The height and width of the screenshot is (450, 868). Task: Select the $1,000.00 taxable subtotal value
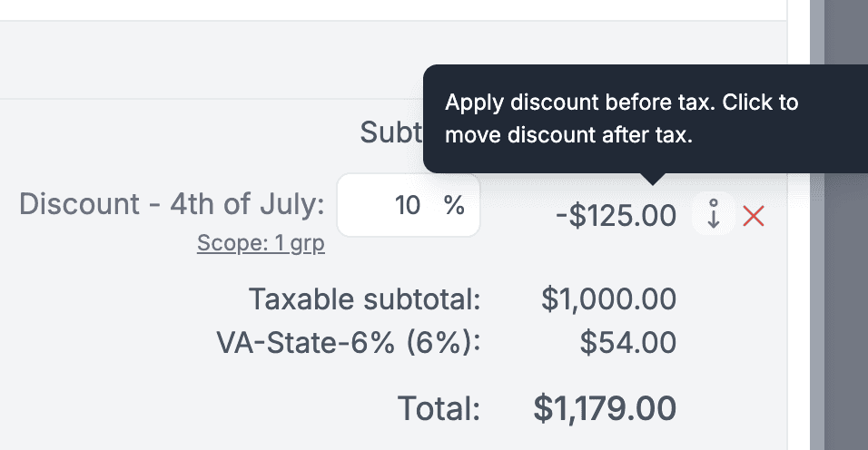tap(608, 298)
